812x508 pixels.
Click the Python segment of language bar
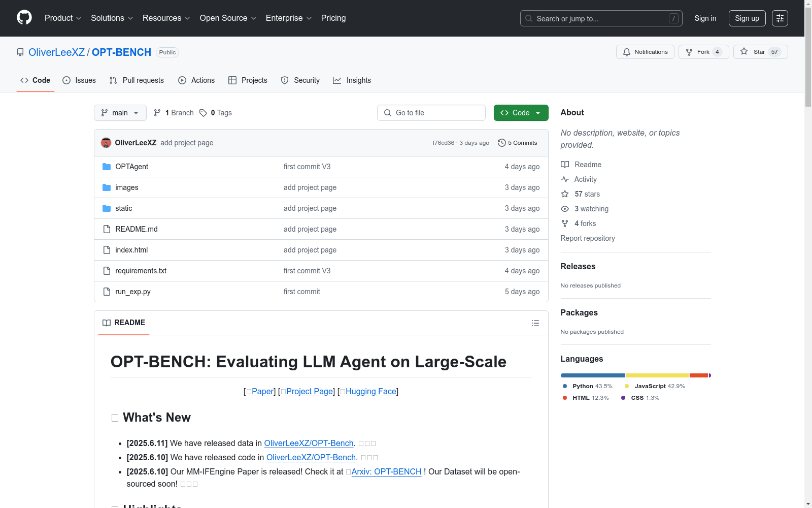click(x=593, y=375)
